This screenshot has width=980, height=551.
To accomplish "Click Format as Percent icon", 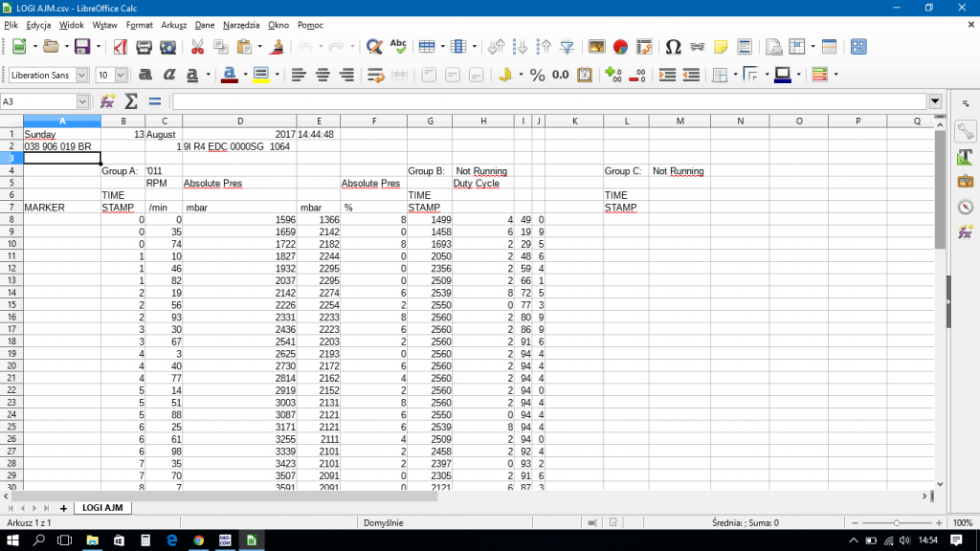I will click(x=537, y=75).
